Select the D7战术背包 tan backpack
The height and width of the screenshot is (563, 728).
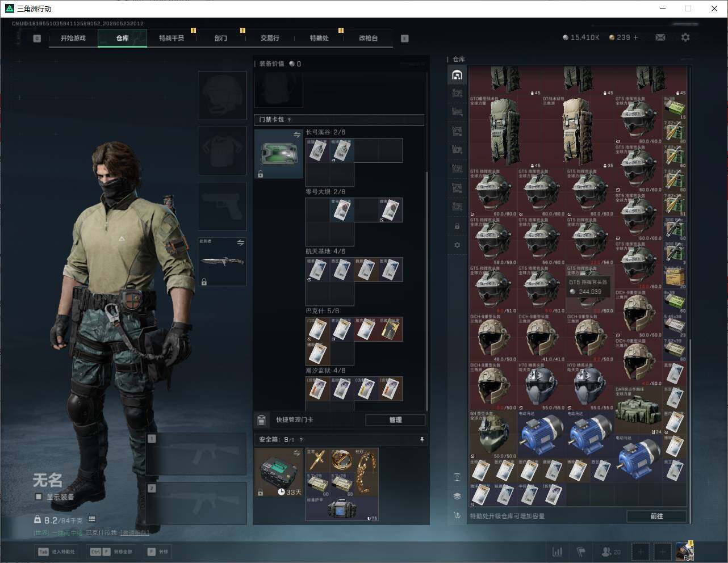579,131
